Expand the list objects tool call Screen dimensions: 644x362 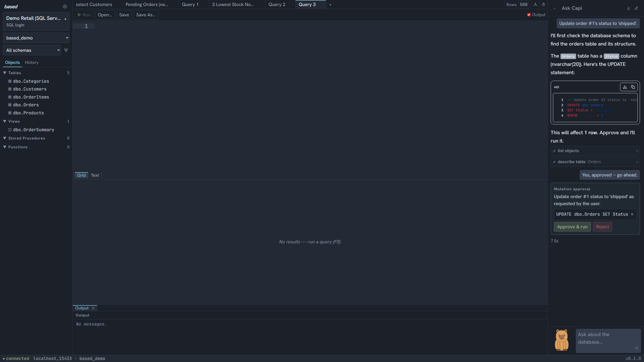[x=595, y=151]
